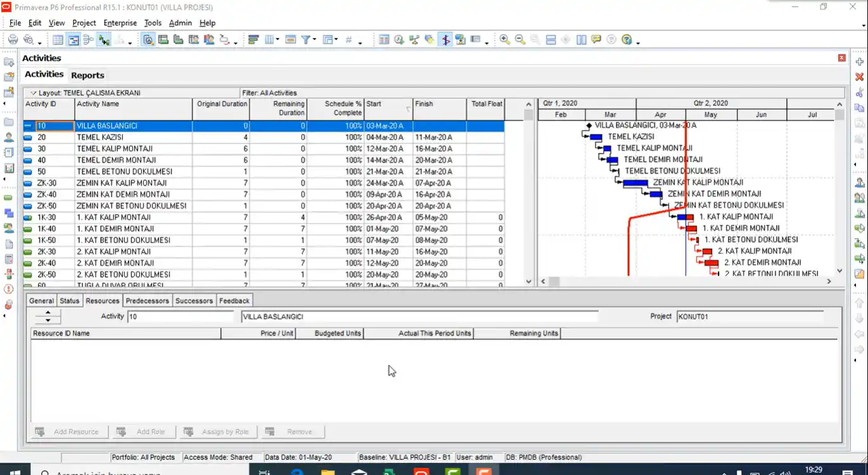Switch to the Predecessors tab
Screen dimensions: 868x475
click(147, 301)
